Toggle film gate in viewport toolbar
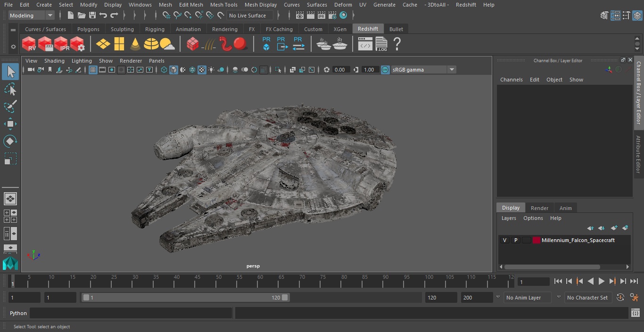The image size is (644, 332). click(102, 70)
